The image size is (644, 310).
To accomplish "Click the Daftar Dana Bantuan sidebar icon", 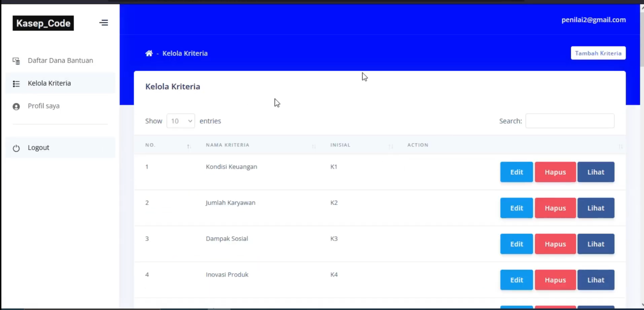I will [16, 61].
